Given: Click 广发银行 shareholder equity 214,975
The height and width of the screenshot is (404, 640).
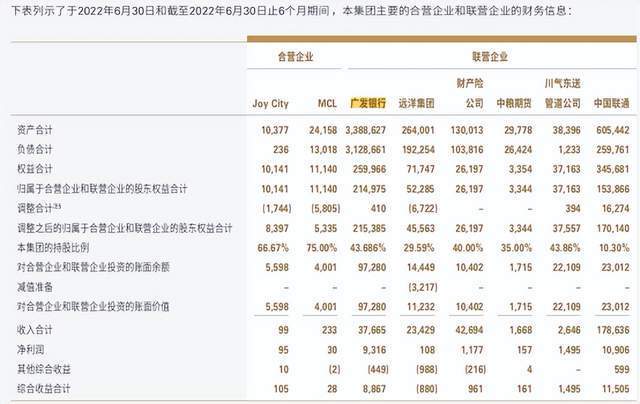Looking at the screenshot, I should click(x=369, y=189).
